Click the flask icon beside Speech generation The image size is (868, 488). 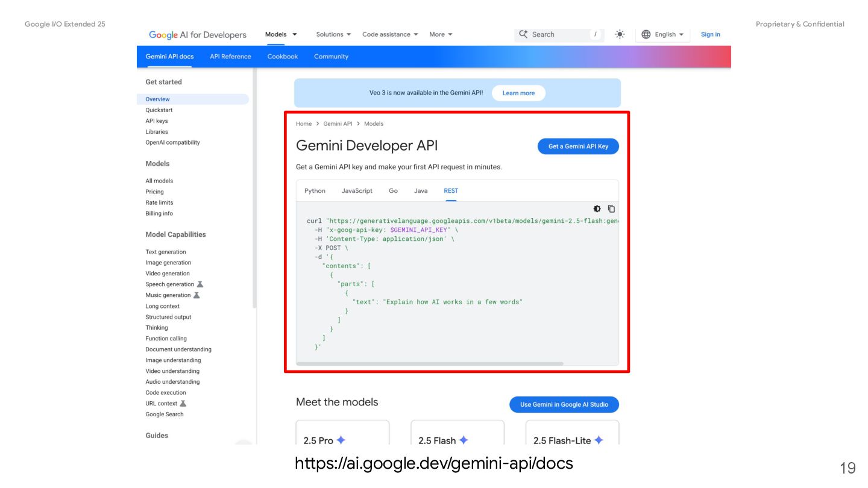(200, 284)
